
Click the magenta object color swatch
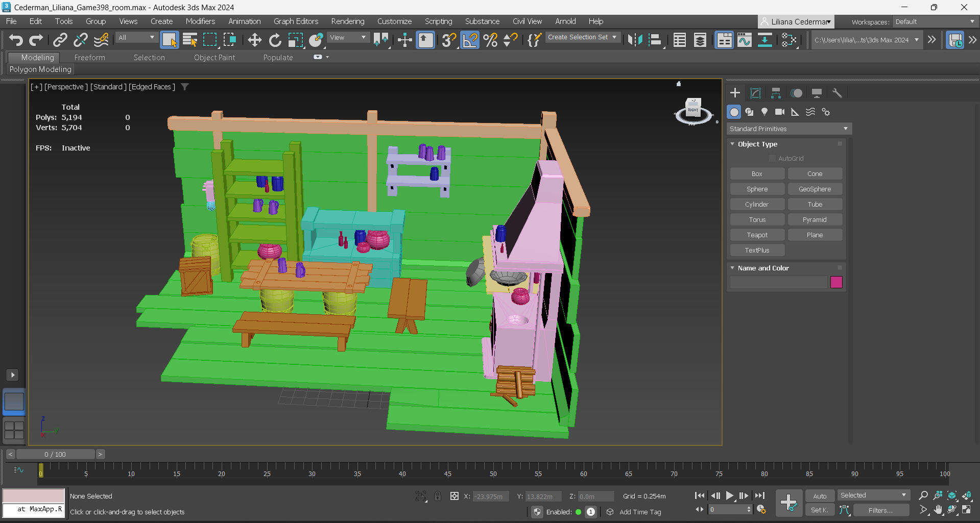pyautogui.click(x=836, y=282)
